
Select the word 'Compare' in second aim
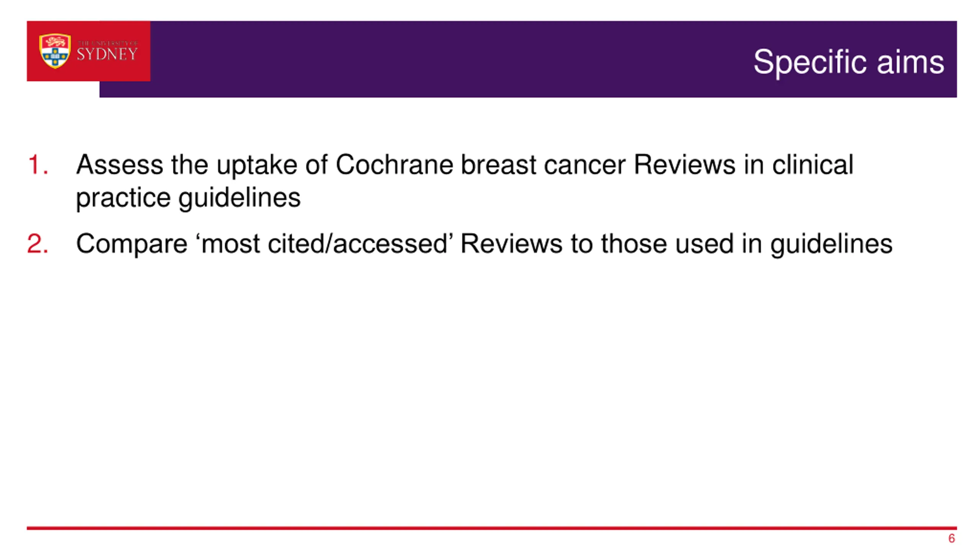coord(132,244)
